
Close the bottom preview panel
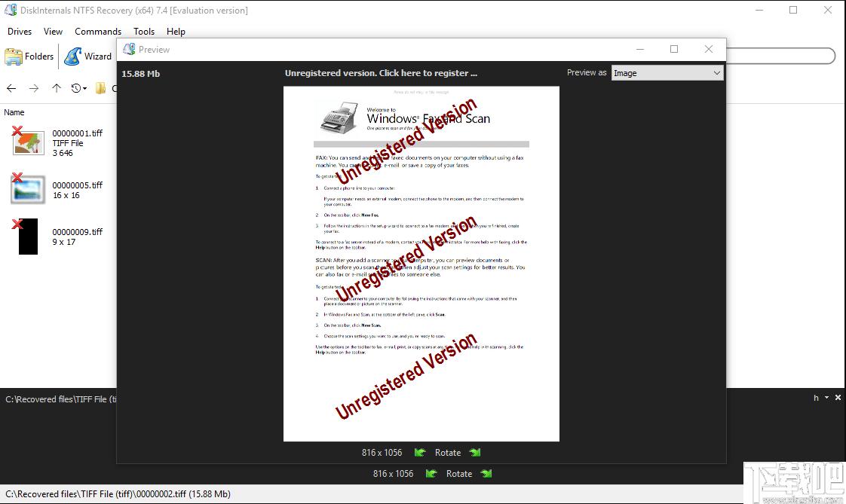click(x=838, y=397)
